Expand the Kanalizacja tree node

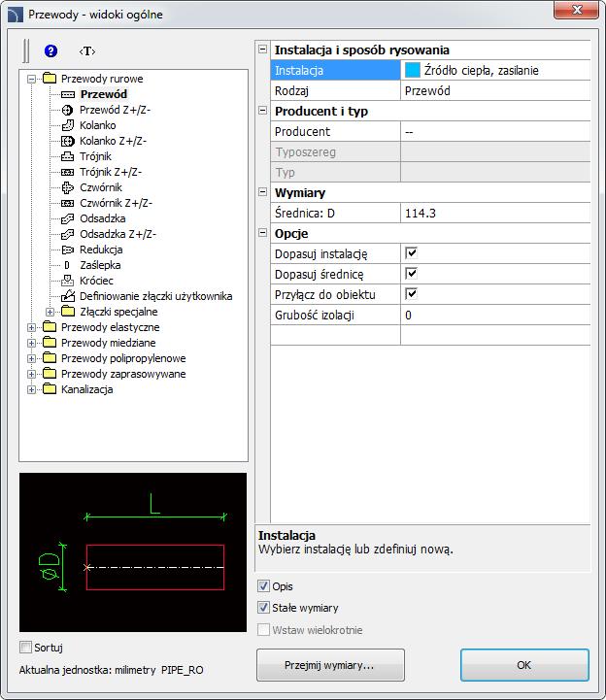coord(31,389)
